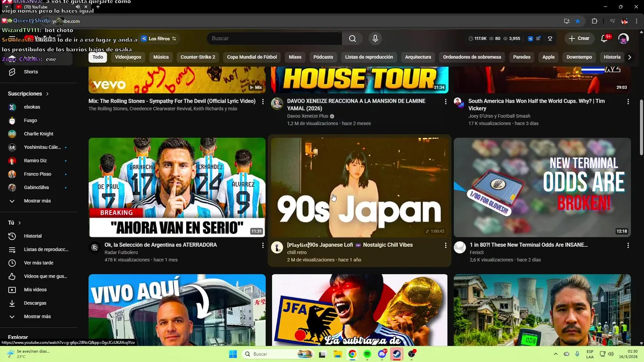Open the FenixS channel link
Screen dimensions: 644x362
[x=476, y=252]
